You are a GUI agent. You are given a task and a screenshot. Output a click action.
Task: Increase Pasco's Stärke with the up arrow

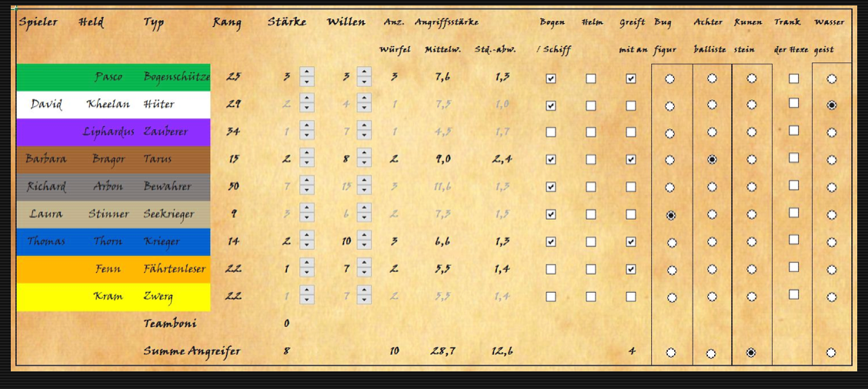coord(306,72)
